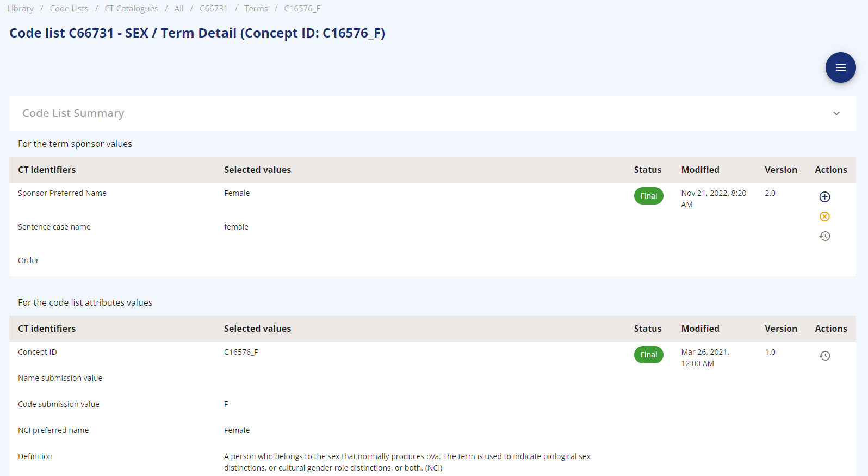This screenshot has width=868, height=476.
Task: Click the orange inactivate icon in sponsor values
Action: pyautogui.click(x=824, y=217)
